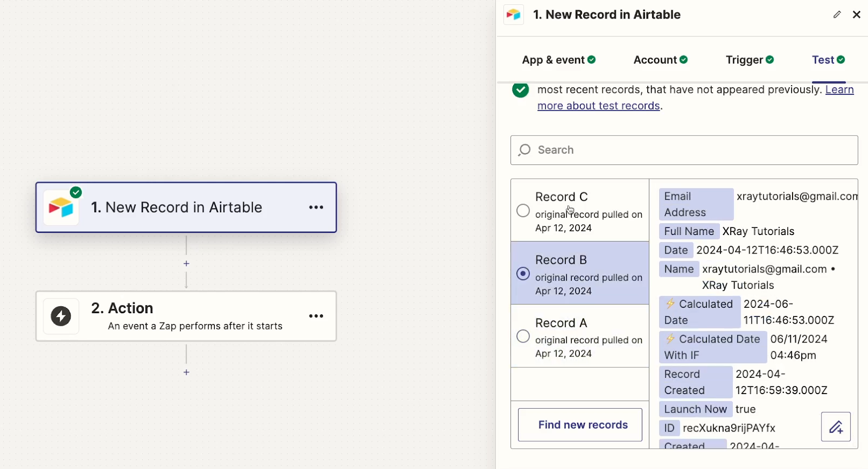Click the Record Created field label
This screenshot has height=469, width=868.
coord(695,382)
